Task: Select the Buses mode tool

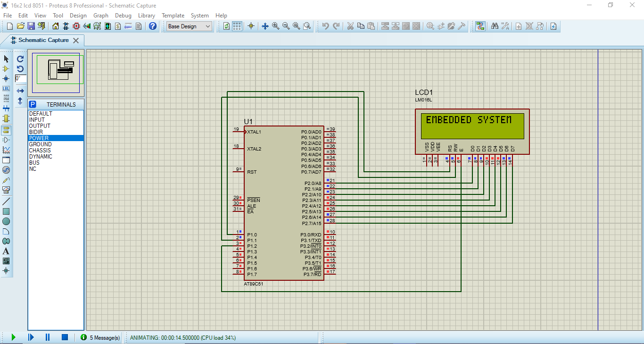Action: coord(6,109)
